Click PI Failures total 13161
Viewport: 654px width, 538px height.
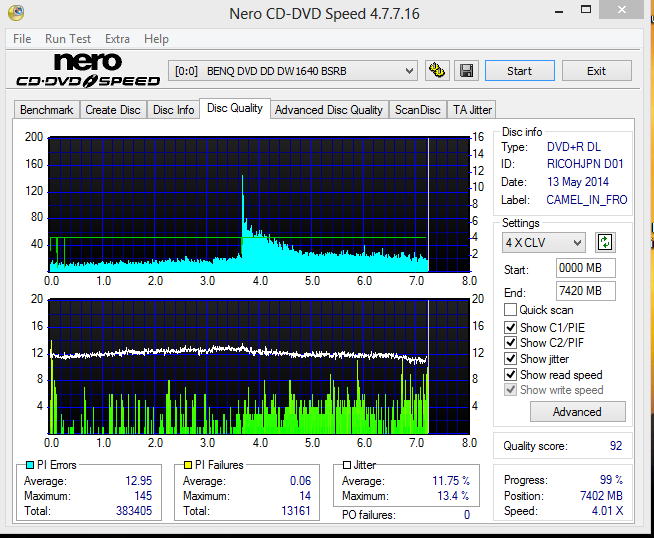296,511
